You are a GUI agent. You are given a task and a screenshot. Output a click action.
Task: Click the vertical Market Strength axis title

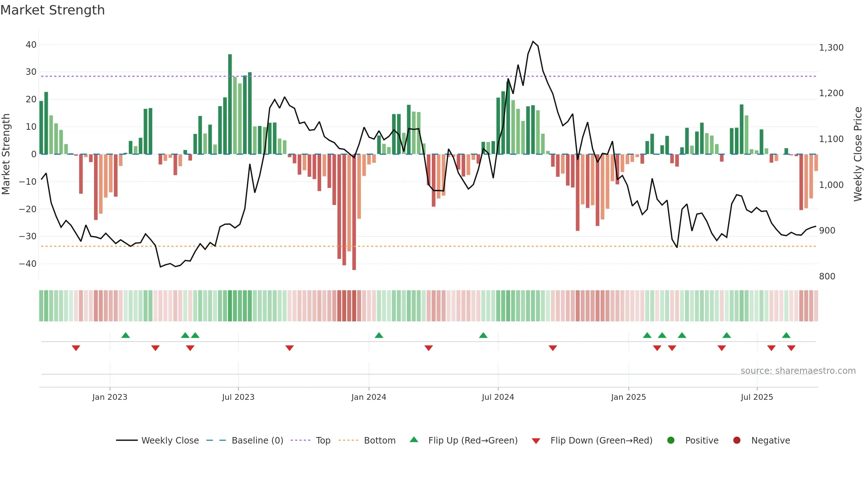[6, 154]
